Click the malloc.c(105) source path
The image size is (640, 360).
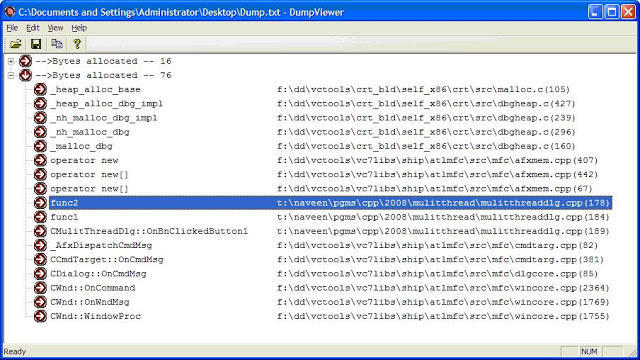point(423,89)
